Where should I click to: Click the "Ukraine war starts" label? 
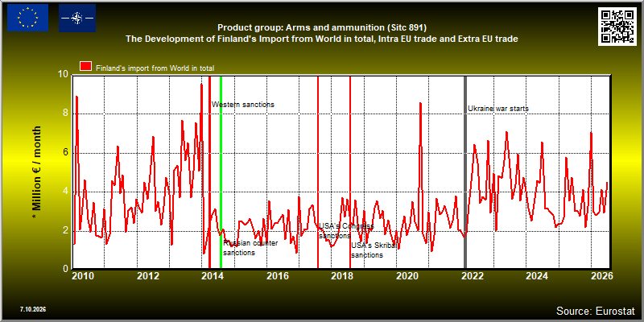[498, 109]
